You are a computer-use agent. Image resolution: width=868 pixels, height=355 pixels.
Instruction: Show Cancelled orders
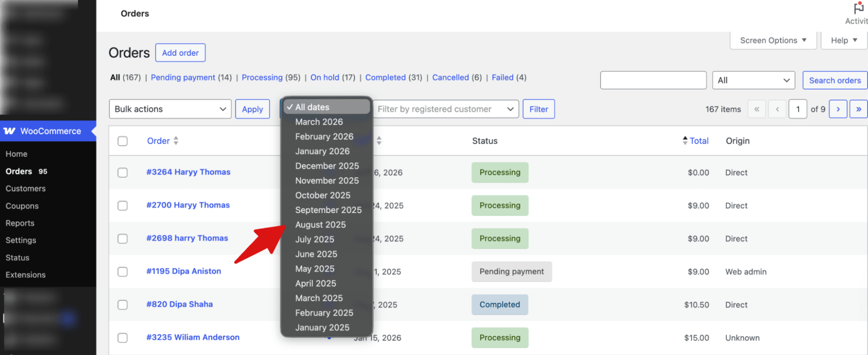click(x=450, y=77)
